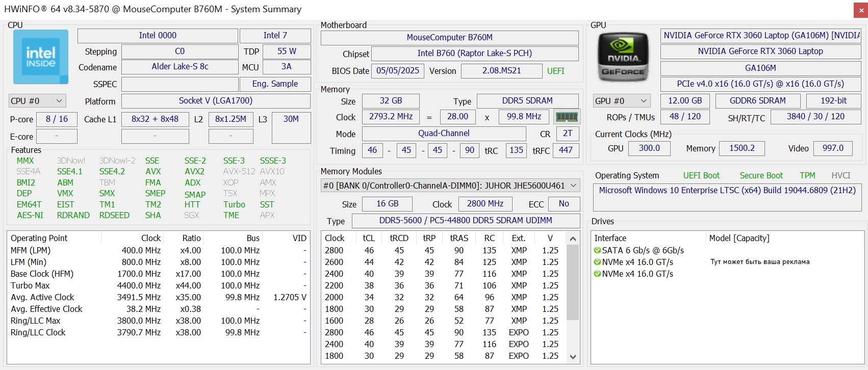
Task: Close the System Summary window
Action: (860, 10)
